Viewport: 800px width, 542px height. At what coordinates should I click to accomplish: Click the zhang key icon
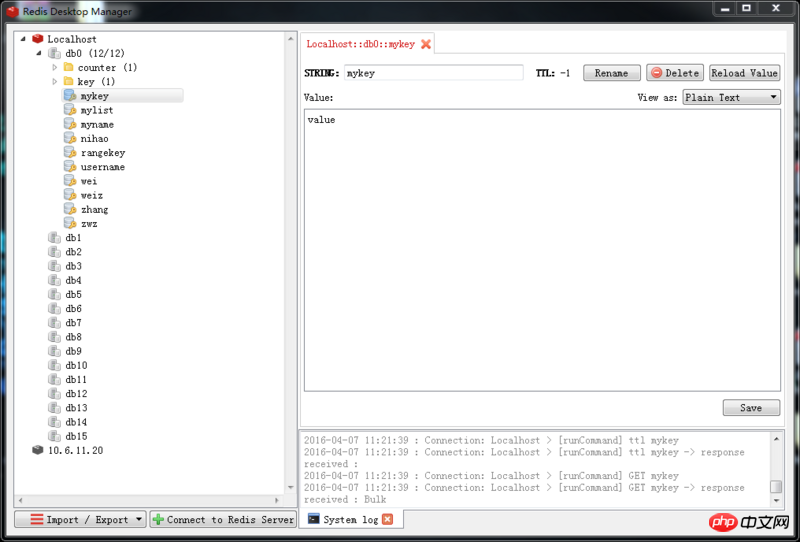pos(70,209)
